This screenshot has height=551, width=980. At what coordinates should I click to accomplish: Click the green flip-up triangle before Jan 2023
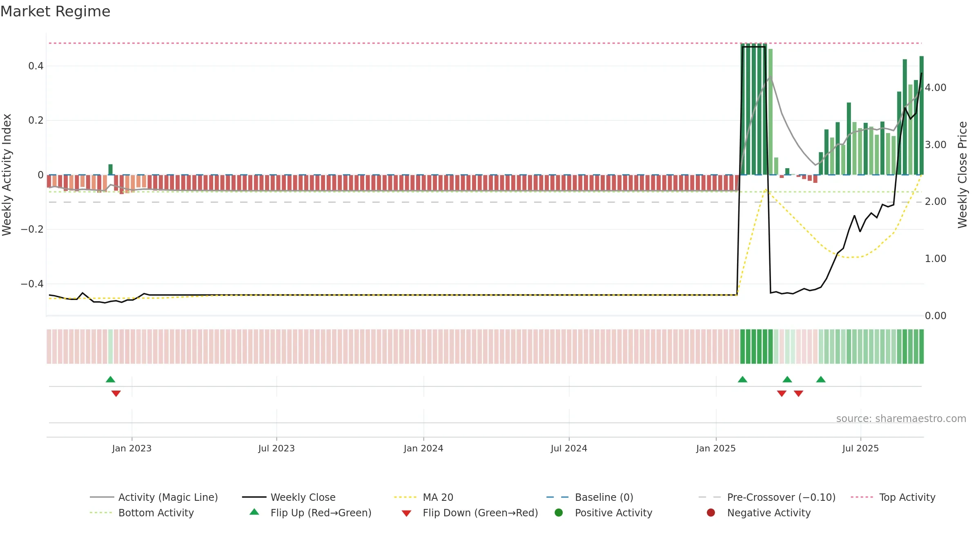(110, 379)
